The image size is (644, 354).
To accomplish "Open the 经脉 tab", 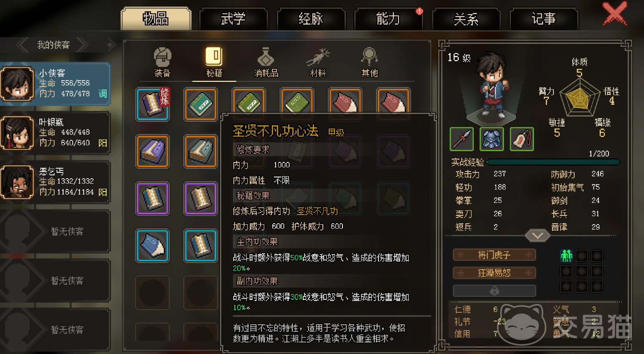I will pyautogui.click(x=311, y=19).
